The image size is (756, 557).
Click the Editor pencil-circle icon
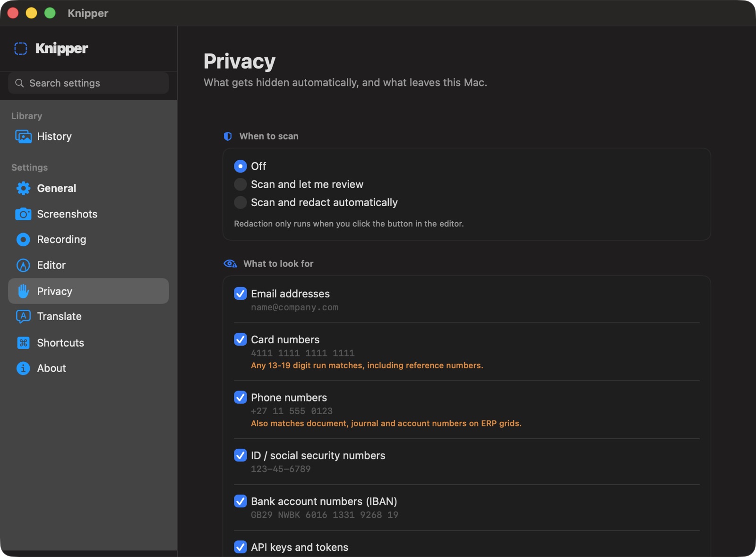click(x=23, y=265)
